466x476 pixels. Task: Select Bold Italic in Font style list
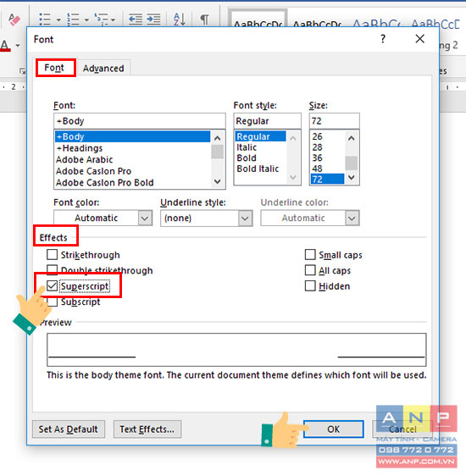click(x=258, y=169)
